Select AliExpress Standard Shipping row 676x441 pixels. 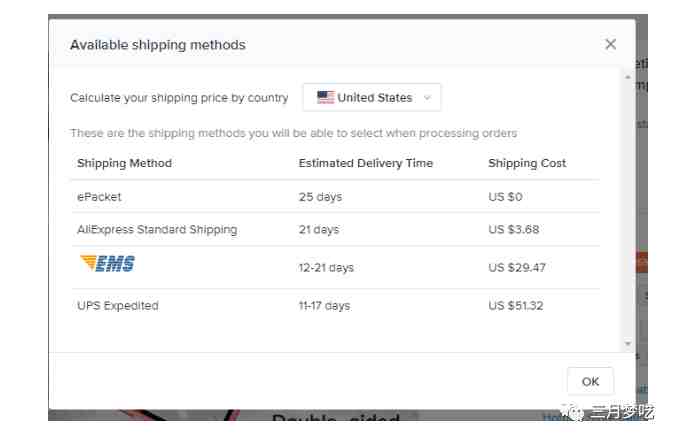pyautogui.click(x=335, y=229)
